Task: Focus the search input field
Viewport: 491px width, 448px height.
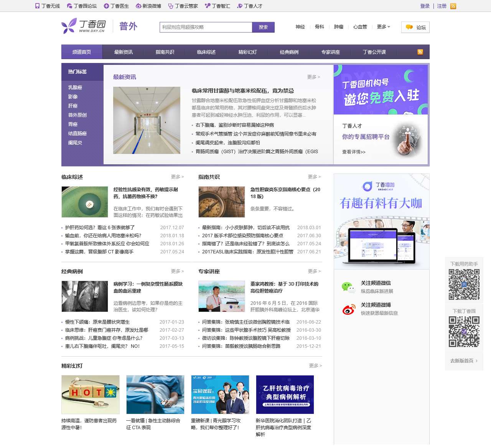Action: pyautogui.click(x=206, y=27)
